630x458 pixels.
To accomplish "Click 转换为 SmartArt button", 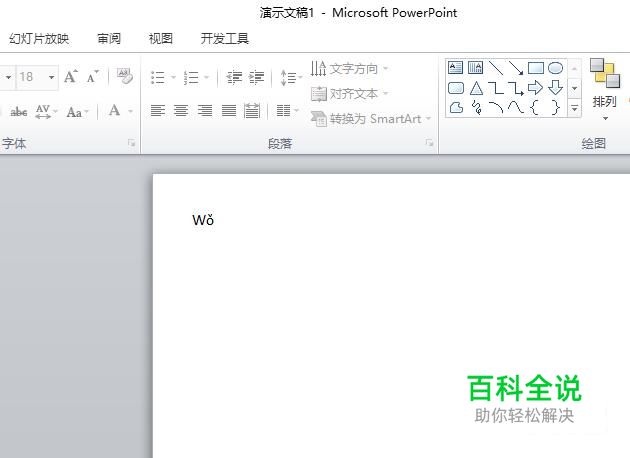I will point(370,119).
